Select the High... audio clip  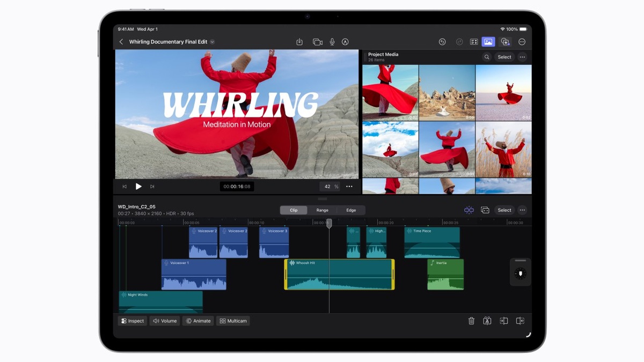(376, 242)
